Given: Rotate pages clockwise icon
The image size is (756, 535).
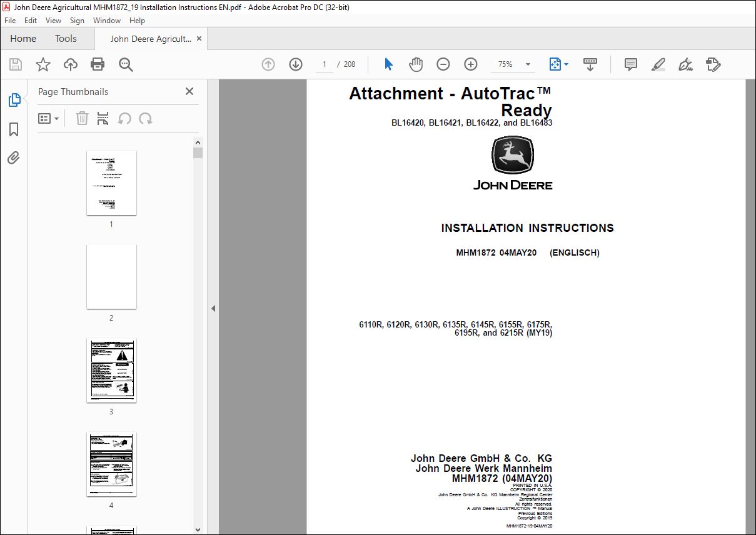Looking at the screenshot, I should click(146, 118).
